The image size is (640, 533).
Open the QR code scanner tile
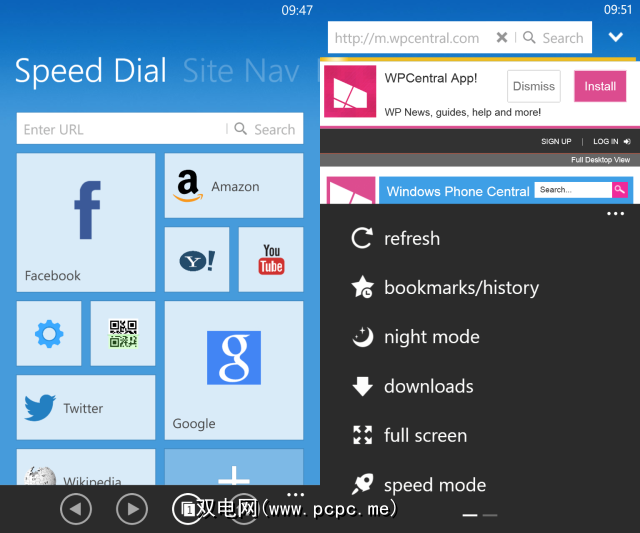(123, 333)
